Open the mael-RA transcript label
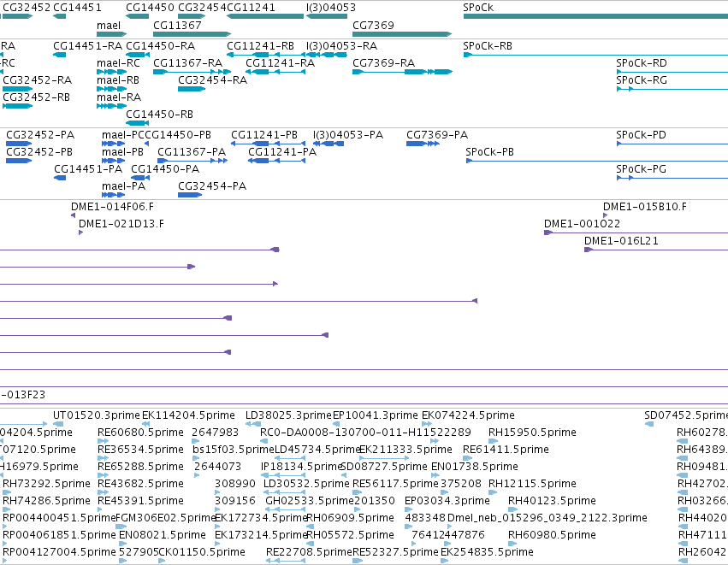Screen dimensions: 728x565 pos(119,97)
